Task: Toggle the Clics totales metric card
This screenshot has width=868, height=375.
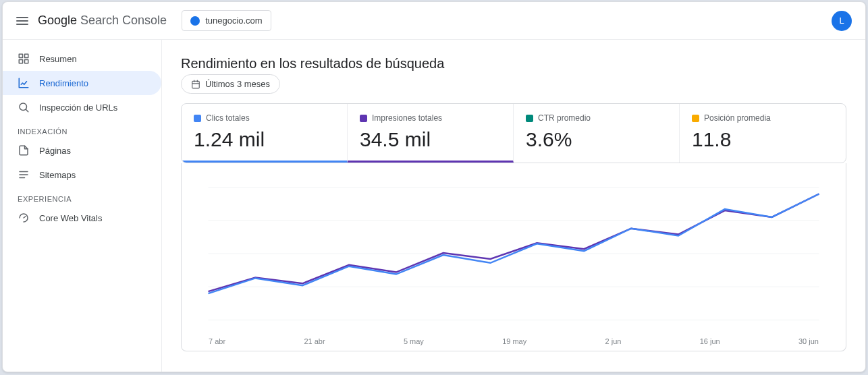Action: [x=264, y=133]
